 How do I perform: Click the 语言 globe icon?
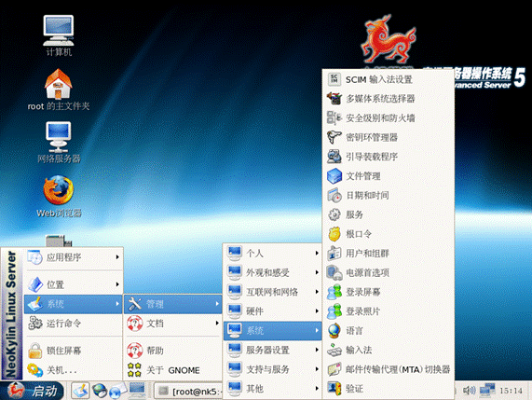click(334, 331)
